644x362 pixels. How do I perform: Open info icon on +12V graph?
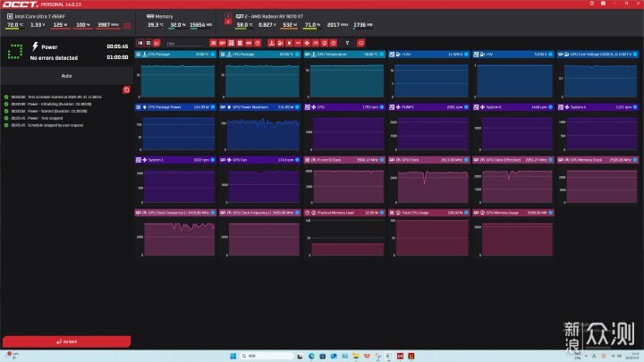click(466, 55)
